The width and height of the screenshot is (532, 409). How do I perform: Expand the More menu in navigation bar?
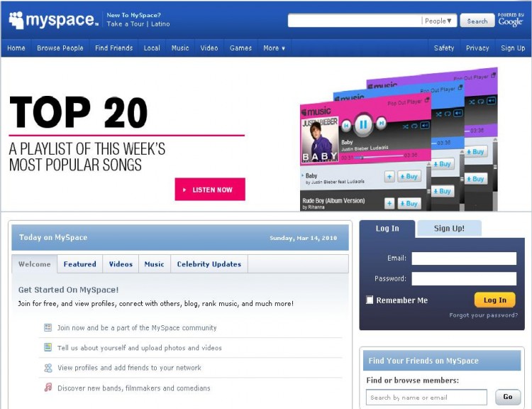pyautogui.click(x=274, y=48)
